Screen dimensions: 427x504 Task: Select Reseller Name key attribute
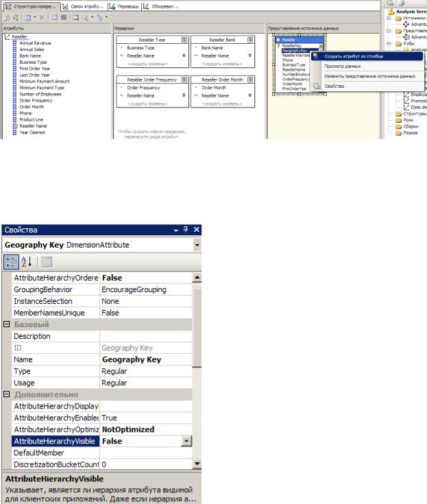pos(33,126)
